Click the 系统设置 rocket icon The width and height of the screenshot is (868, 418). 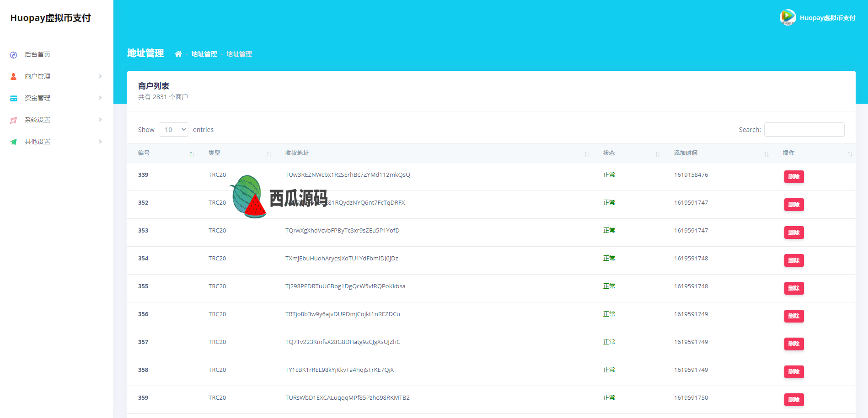coord(14,120)
